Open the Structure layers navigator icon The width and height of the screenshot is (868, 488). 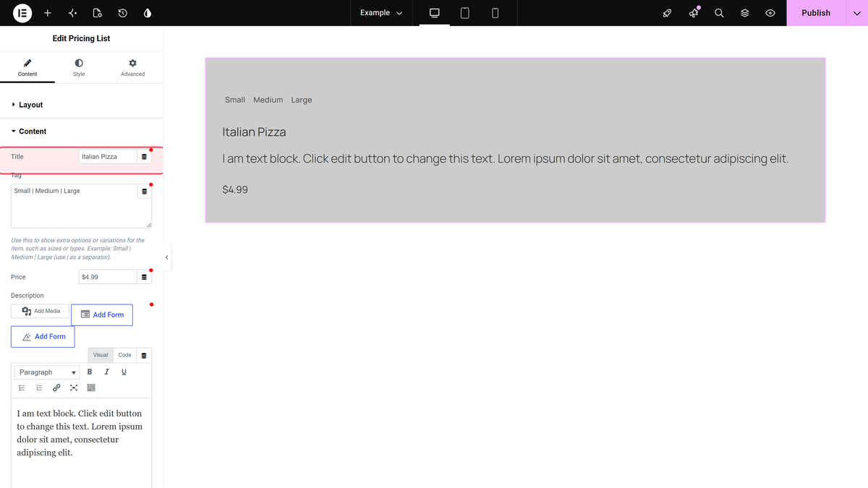[x=744, y=13]
